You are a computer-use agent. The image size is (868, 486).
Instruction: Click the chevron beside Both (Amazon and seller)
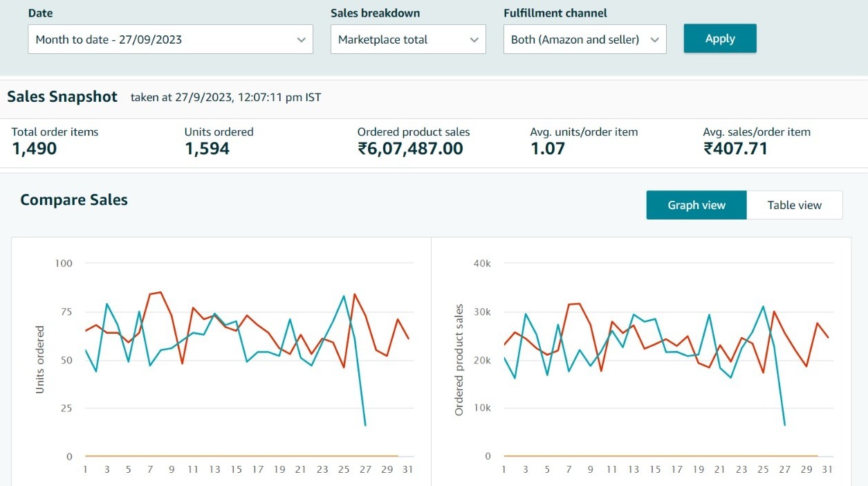pyautogui.click(x=654, y=40)
